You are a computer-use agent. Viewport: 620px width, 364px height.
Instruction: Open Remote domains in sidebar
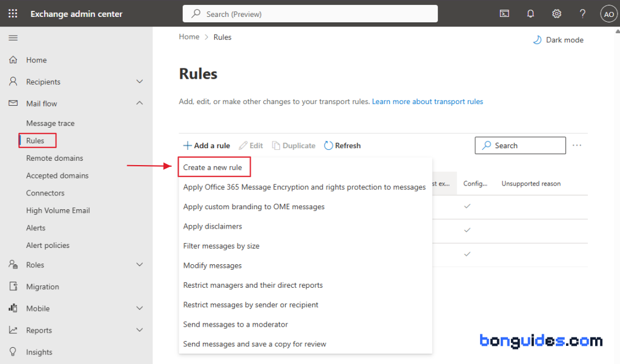(54, 158)
